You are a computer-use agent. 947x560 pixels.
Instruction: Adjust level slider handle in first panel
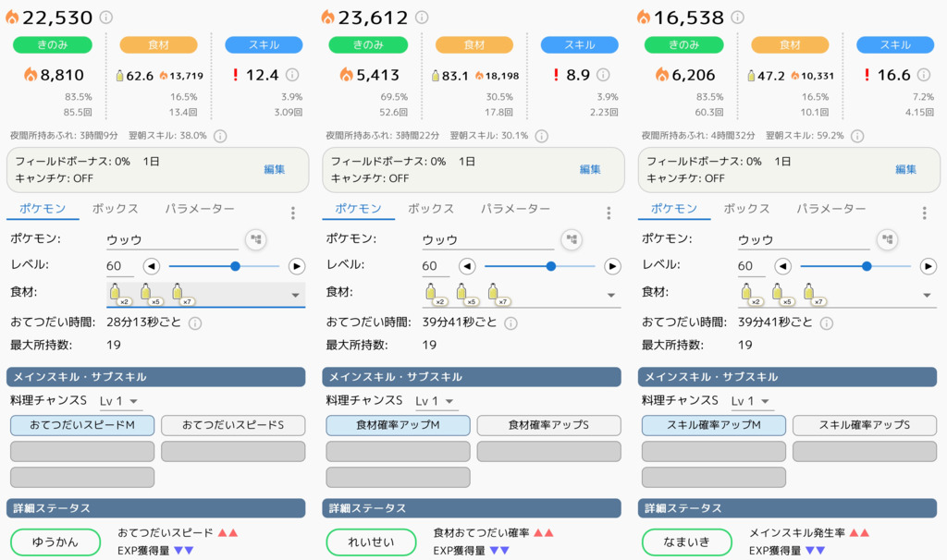pyautogui.click(x=235, y=266)
